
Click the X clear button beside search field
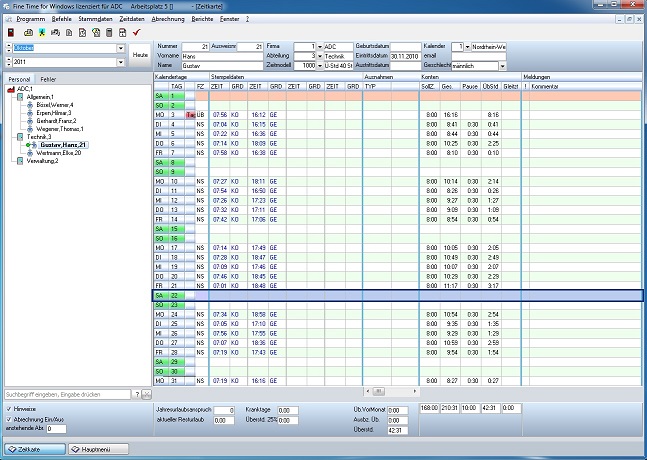tap(146, 395)
